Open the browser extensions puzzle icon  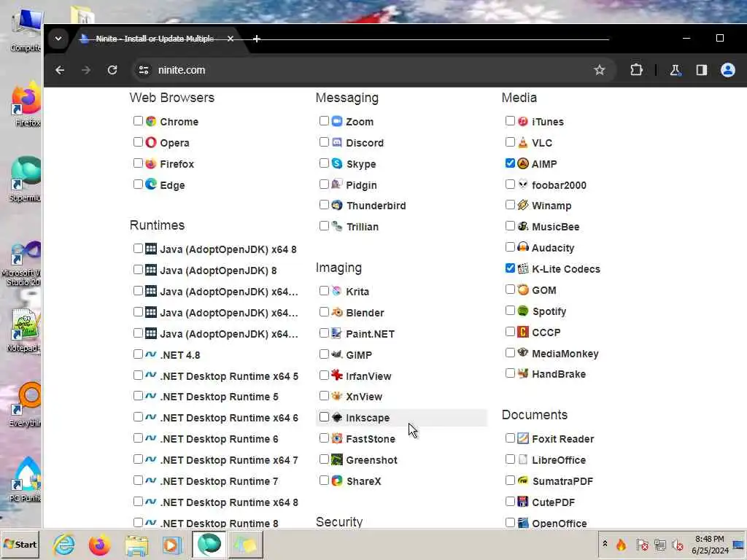pos(636,70)
